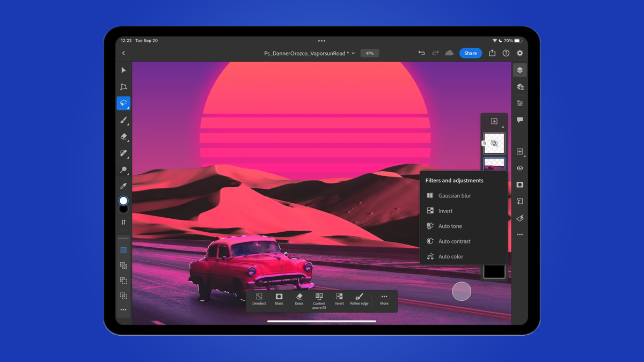Pick the white foreground color swatch
Screen dimensions: 644x362
click(123, 201)
